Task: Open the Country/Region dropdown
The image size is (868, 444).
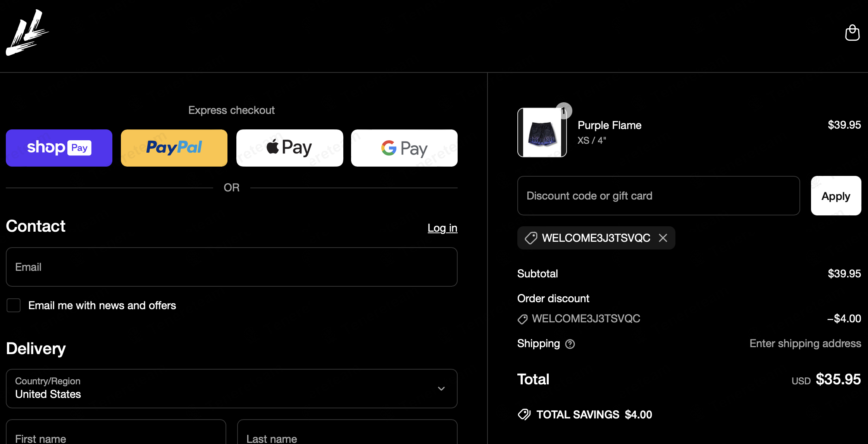Action: pyautogui.click(x=231, y=388)
